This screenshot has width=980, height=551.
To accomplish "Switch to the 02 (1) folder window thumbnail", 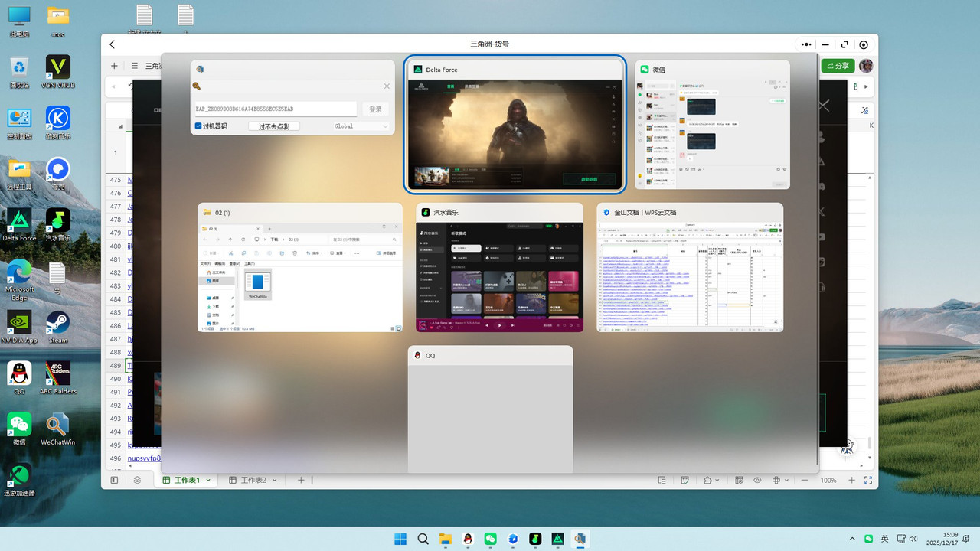I will click(300, 267).
